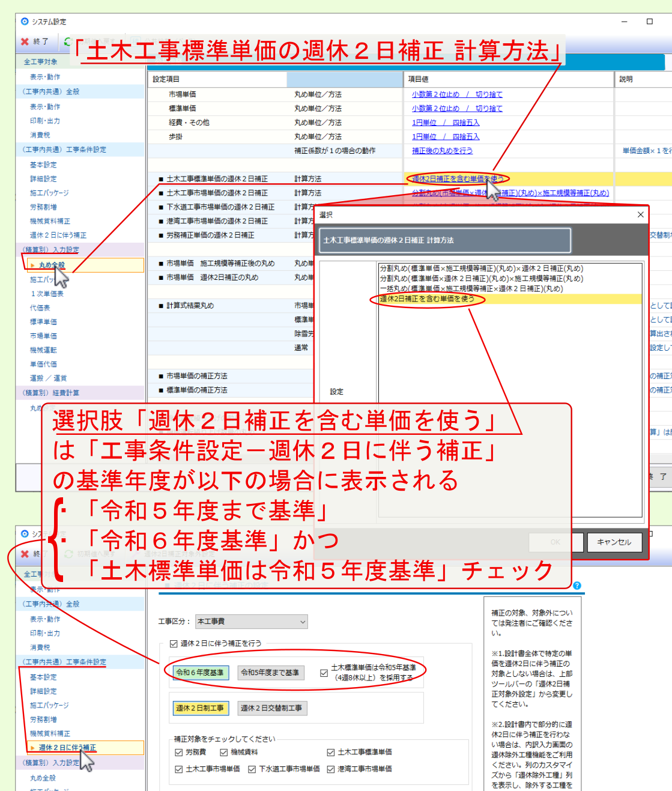Toggle 土木標準単価は令和5年度基準 checkbox
Viewport: 672px width, 791px height.
[x=324, y=673]
